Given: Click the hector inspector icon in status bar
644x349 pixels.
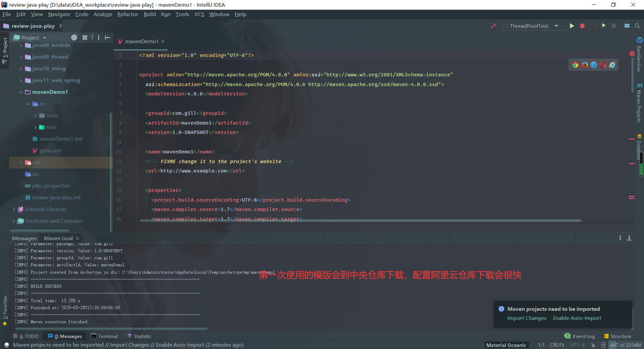Looking at the screenshot, I should [603, 345].
